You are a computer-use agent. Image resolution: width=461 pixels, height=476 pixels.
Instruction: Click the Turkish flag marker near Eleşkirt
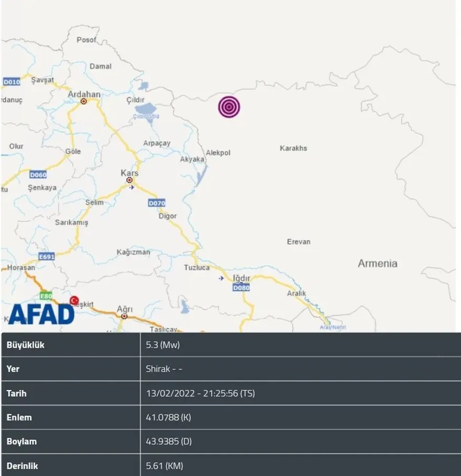click(x=74, y=300)
